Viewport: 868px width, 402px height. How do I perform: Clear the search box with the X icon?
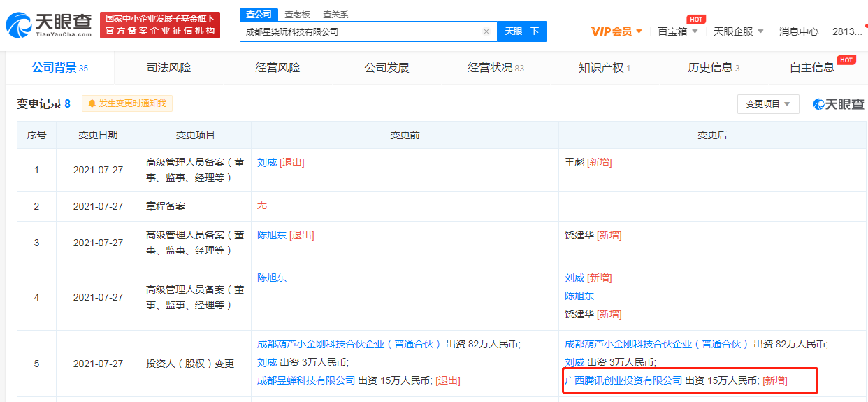486,31
